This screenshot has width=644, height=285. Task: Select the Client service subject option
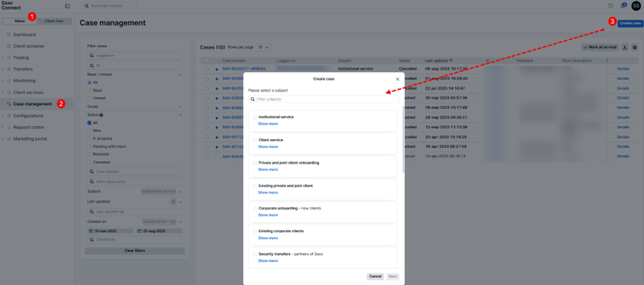[x=255, y=140]
